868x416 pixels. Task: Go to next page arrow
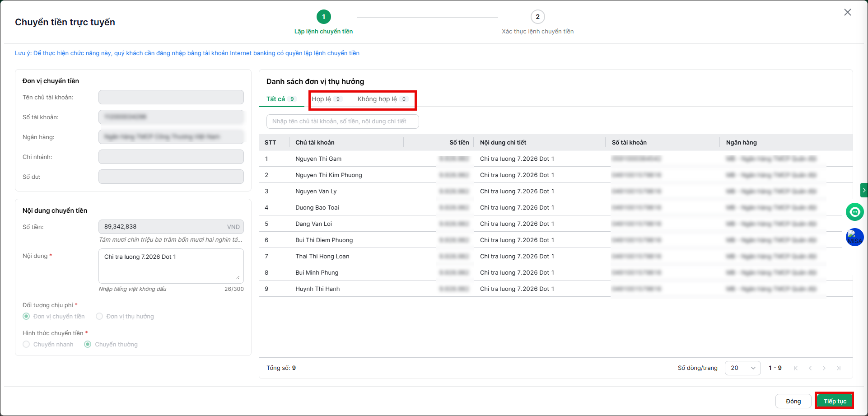(x=824, y=368)
